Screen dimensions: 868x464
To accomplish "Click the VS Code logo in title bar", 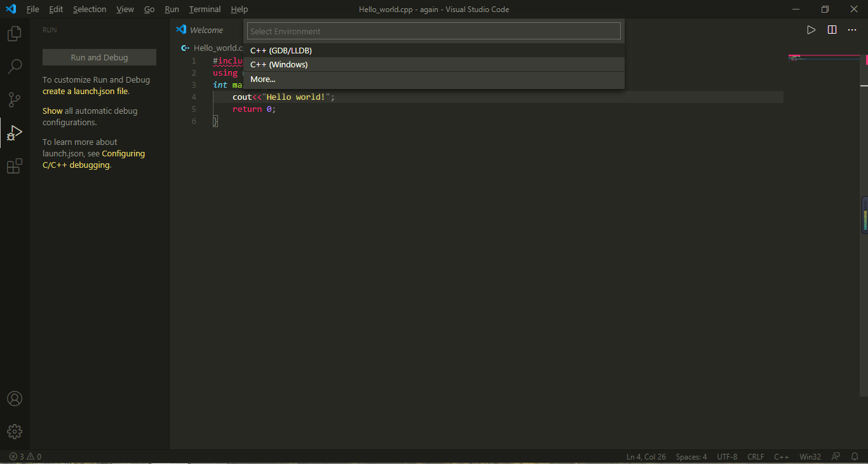I will coord(10,9).
